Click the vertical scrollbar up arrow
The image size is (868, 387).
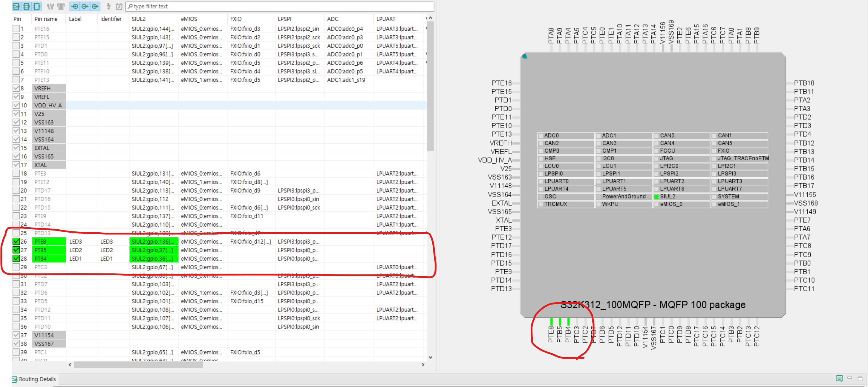[430, 18]
